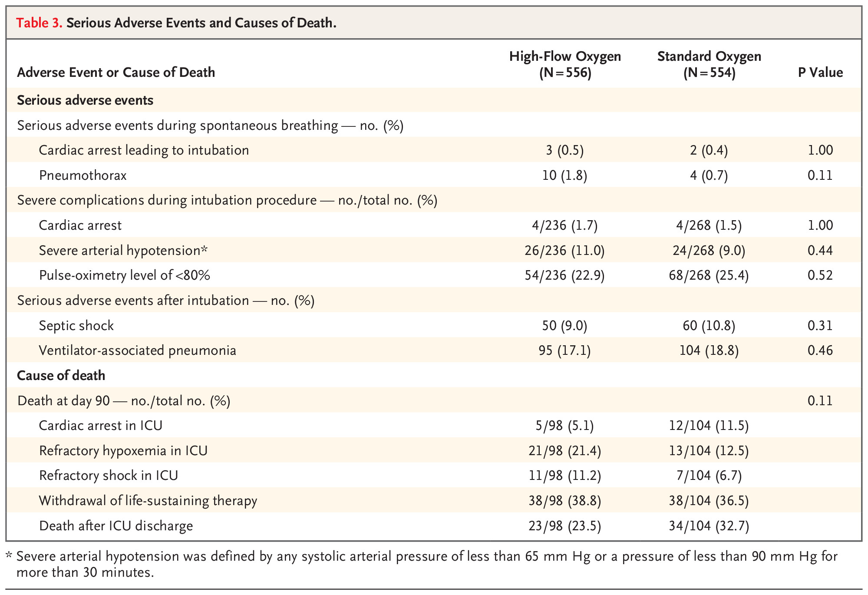Click the value "34/104 (32.7)"
Image resolution: width=868 pixels, height=595 pixels.
709,526
